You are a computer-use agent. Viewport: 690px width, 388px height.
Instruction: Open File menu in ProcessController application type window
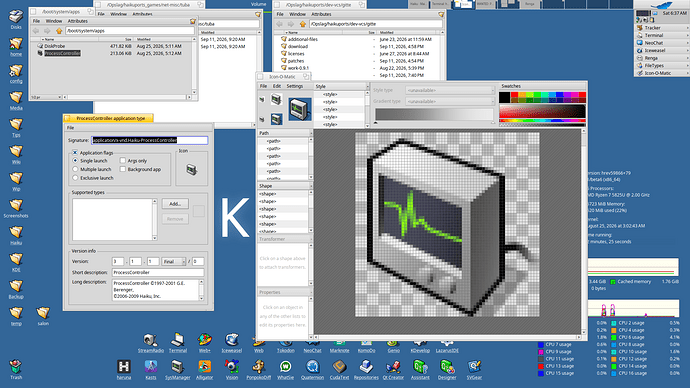(x=70, y=128)
